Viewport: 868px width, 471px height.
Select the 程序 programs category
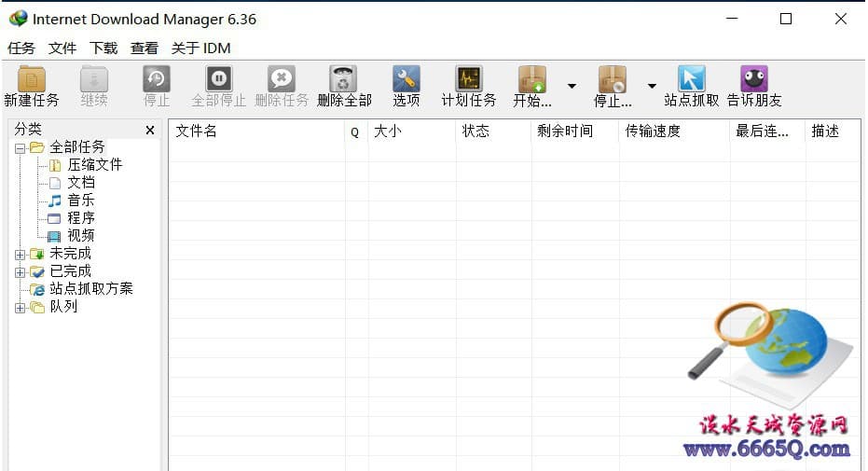(81, 218)
